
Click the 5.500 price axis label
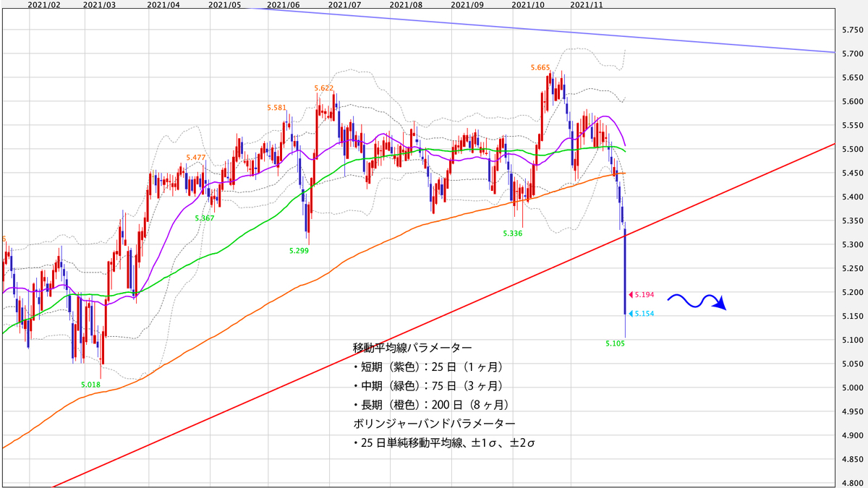pyautogui.click(x=853, y=149)
